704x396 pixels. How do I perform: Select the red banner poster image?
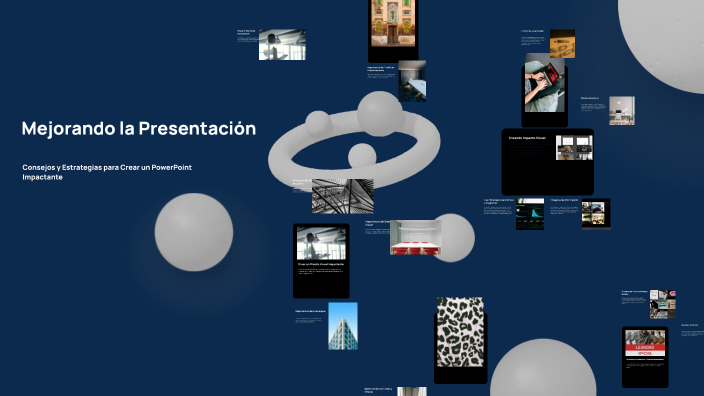(x=645, y=343)
